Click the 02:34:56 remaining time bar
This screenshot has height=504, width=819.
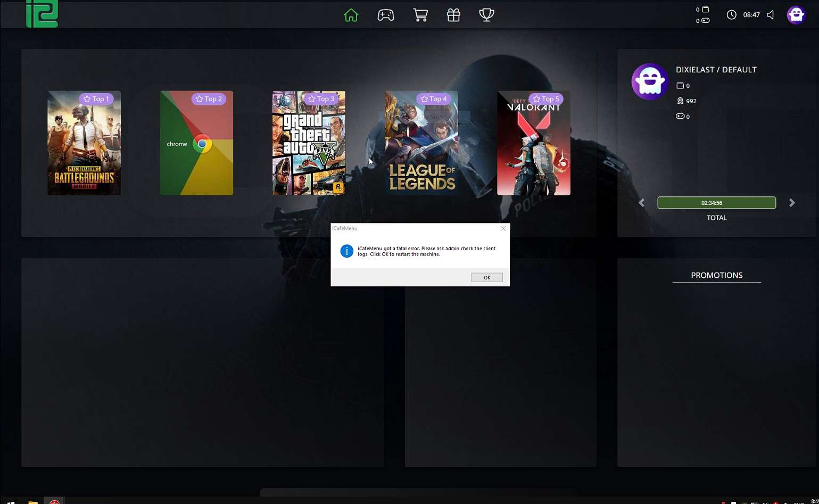point(716,203)
